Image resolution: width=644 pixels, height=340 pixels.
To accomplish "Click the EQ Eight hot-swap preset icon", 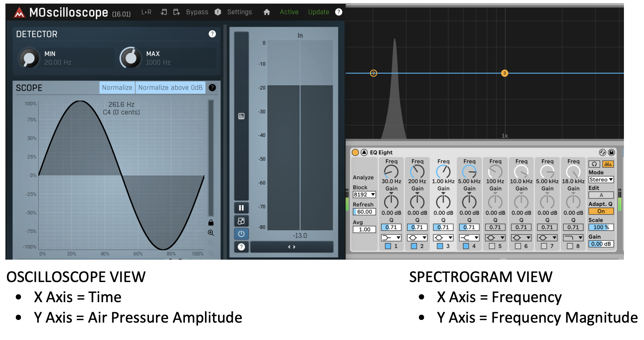I will tap(602, 152).
